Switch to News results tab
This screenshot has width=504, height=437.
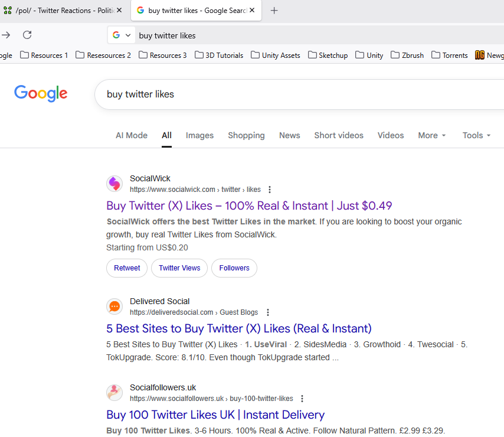click(290, 135)
